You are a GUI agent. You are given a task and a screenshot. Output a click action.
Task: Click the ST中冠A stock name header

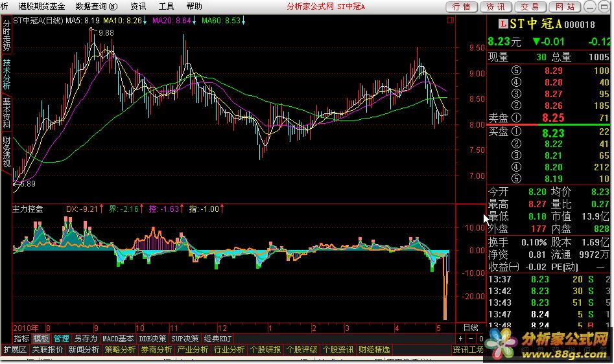(x=536, y=24)
